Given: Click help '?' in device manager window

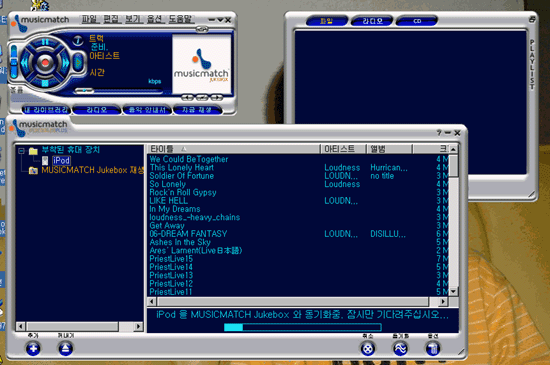Looking at the screenshot, I should click(439, 133).
